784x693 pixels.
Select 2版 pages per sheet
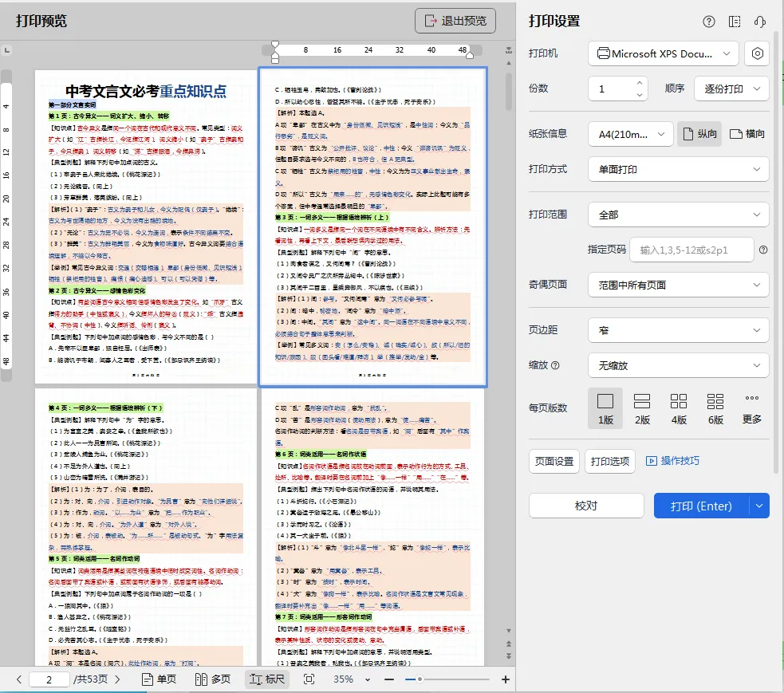642,408
